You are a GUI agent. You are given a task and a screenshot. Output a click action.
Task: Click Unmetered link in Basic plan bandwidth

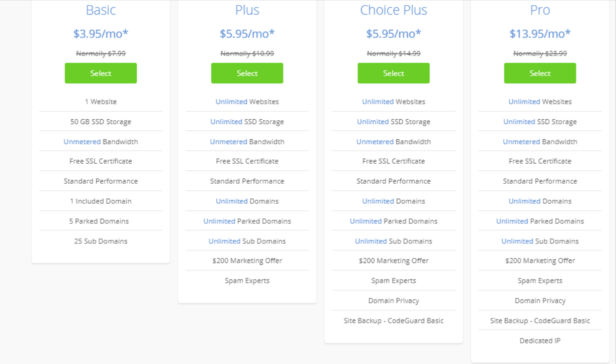click(x=82, y=142)
